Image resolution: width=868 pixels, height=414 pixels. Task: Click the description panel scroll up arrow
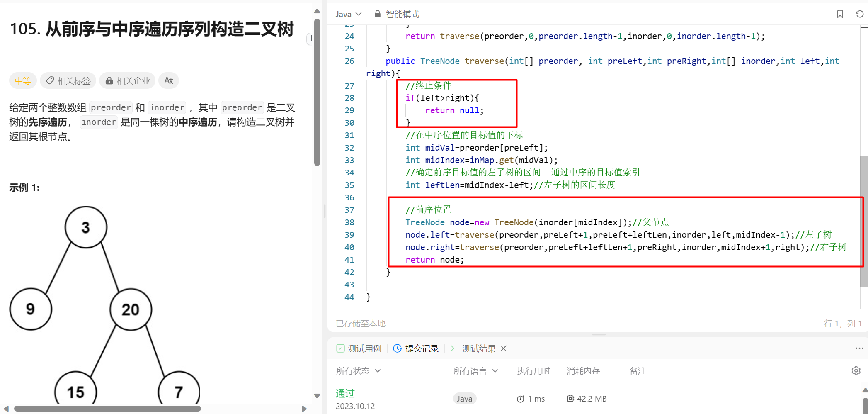317,11
